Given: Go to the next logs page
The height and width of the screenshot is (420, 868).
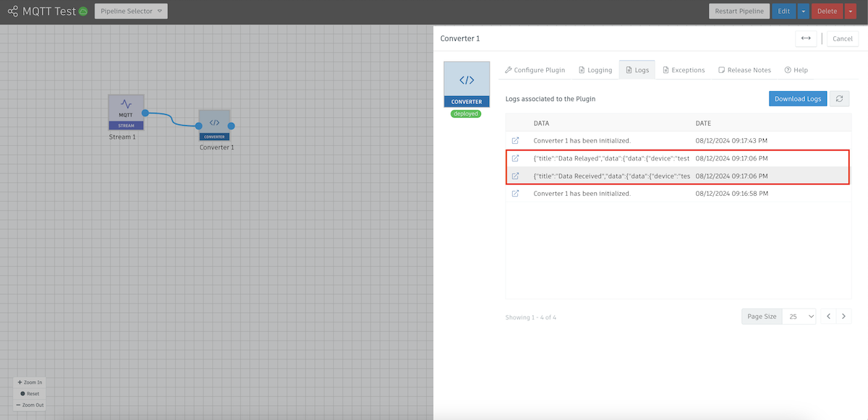Looking at the screenshot, I should [x=843, y=317].
